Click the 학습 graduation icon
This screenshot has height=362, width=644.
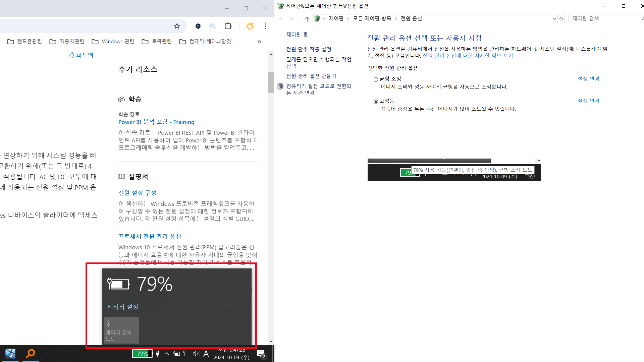[x=121, y=99]
